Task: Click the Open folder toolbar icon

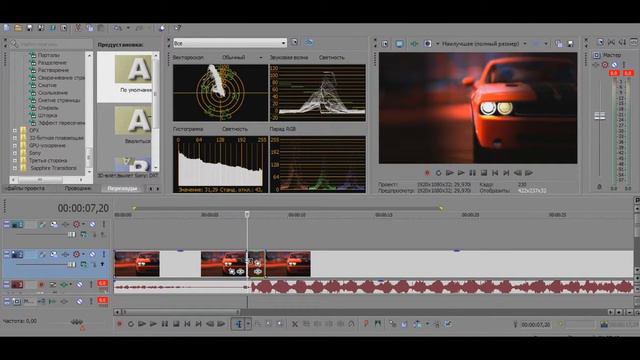Action: click(x=18, y=28)
